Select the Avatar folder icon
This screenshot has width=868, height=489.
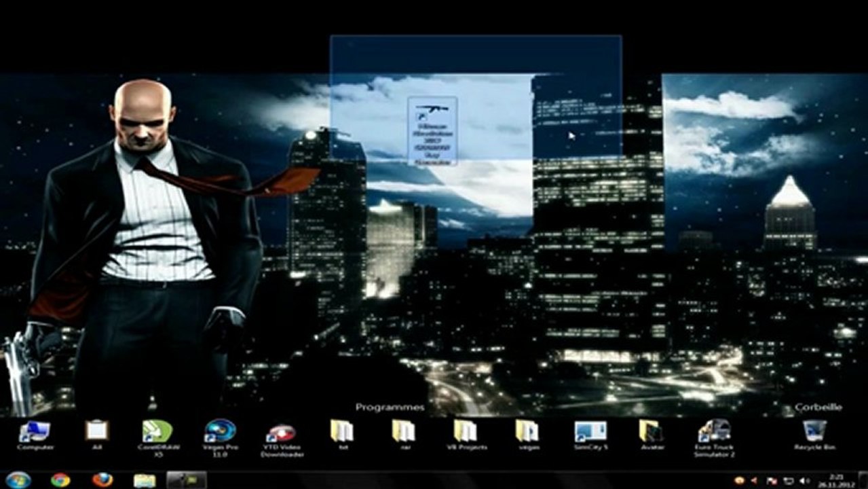652,435
